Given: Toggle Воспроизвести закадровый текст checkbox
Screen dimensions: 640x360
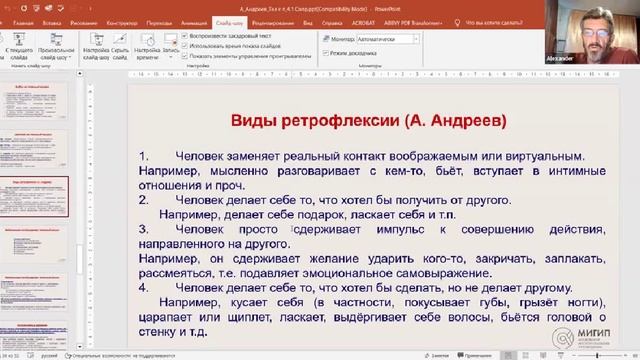Looking at the screenshot, I should tap(185, 36).
